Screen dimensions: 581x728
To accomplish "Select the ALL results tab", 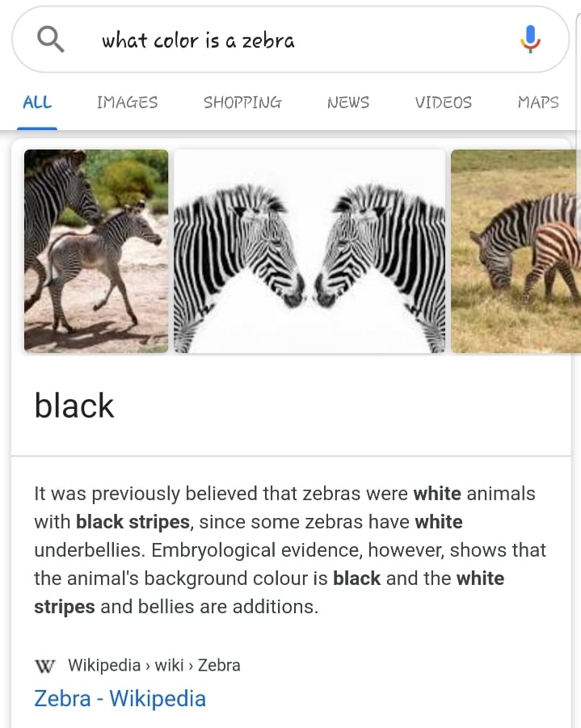I will [x=37, y=102].
